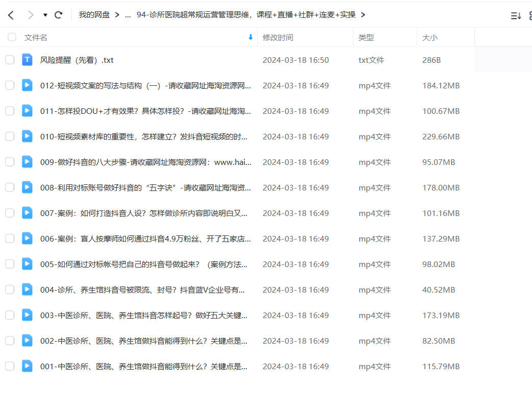This screenshot has width=532, height=408.
Task: Sort list by 类型 column
Action: (x=366, y=37)
